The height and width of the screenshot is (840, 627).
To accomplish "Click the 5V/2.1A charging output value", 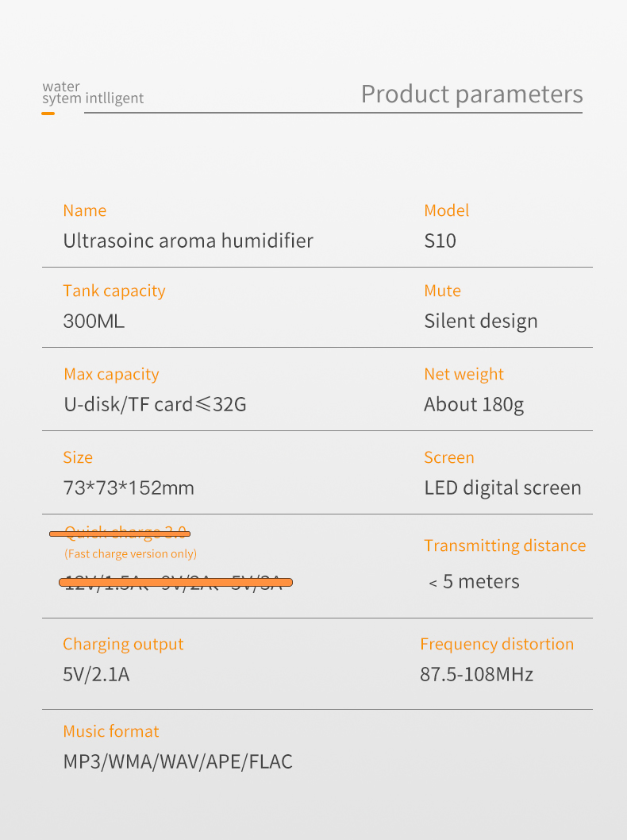I will (96, 675).
